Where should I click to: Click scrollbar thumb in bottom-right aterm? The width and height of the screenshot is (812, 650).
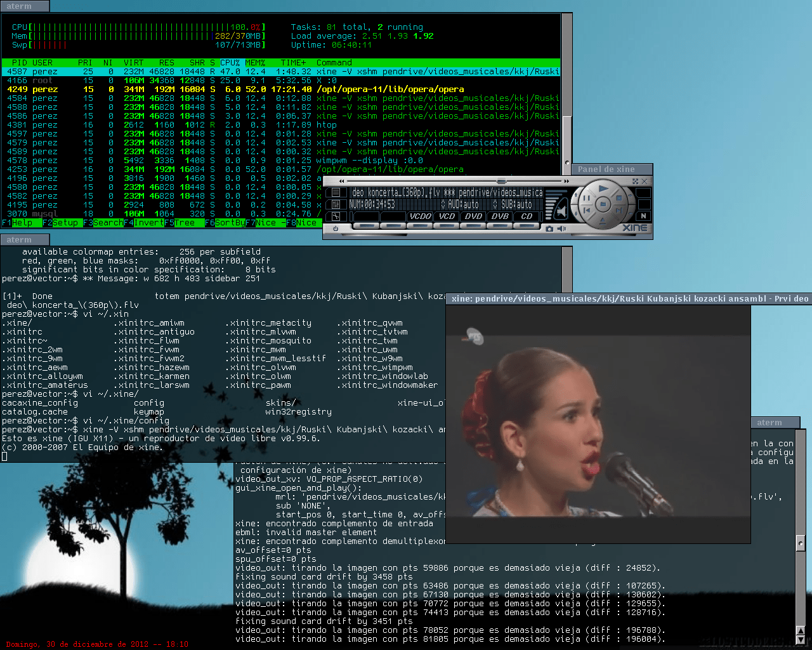[801, 543]
